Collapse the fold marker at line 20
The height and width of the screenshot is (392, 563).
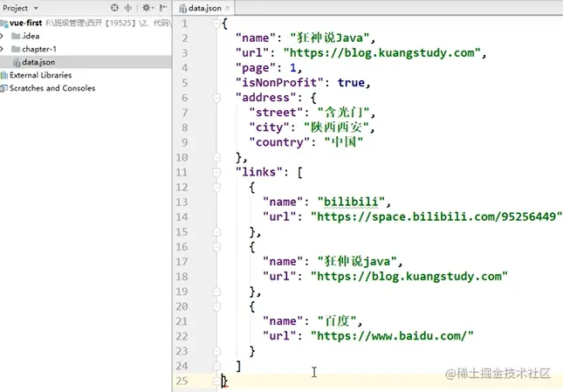coord(216,306)
